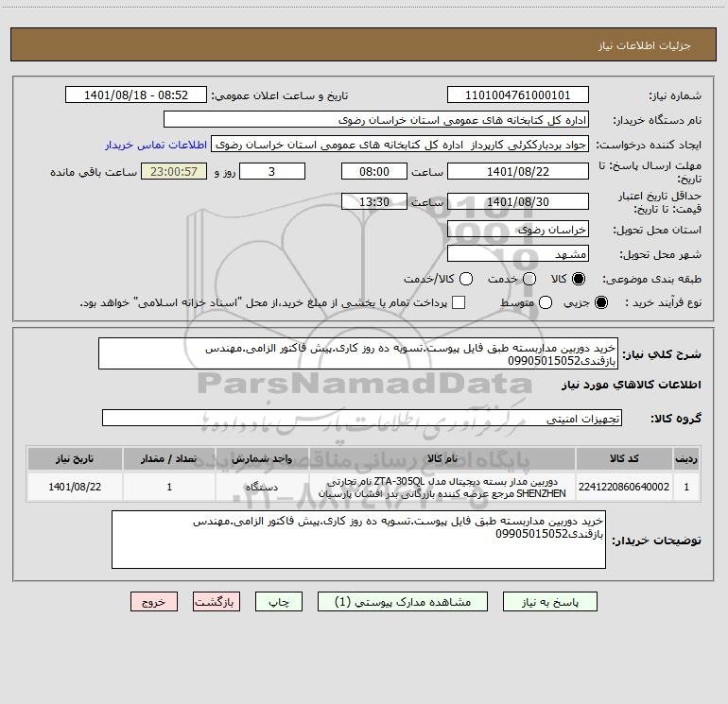728x704 pixels.
Task: Select جزیی purchase process type
Action: (600, 302)
